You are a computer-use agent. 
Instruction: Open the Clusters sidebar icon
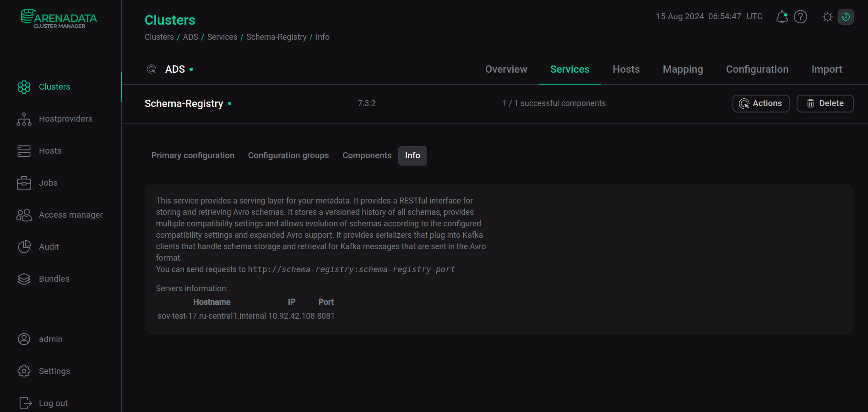(24, 87)
